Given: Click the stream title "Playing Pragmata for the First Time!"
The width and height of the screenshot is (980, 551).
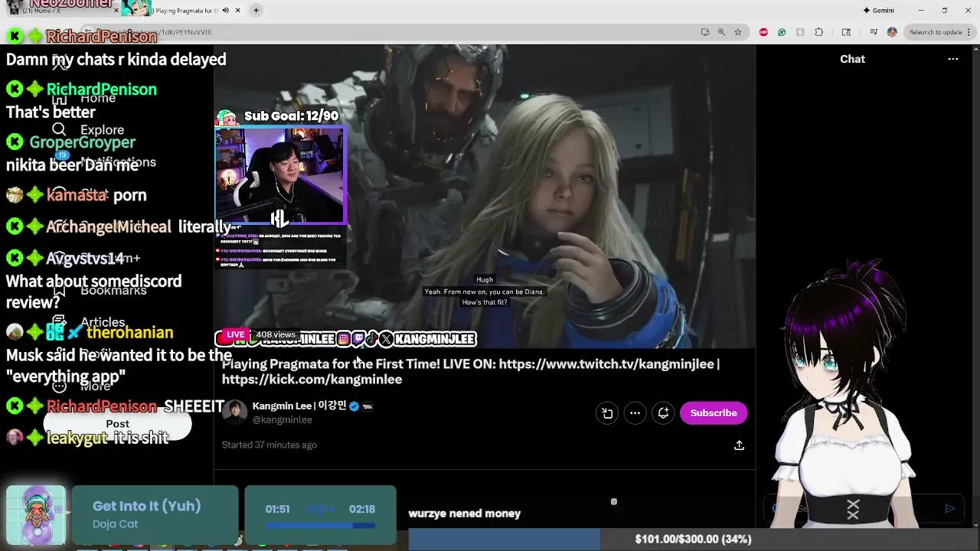Looking at the screenshot, I should [x=331, y=364].
